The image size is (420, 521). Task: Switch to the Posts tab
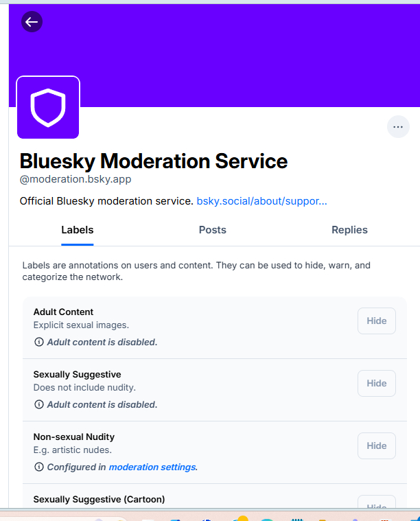coord(213,230)
